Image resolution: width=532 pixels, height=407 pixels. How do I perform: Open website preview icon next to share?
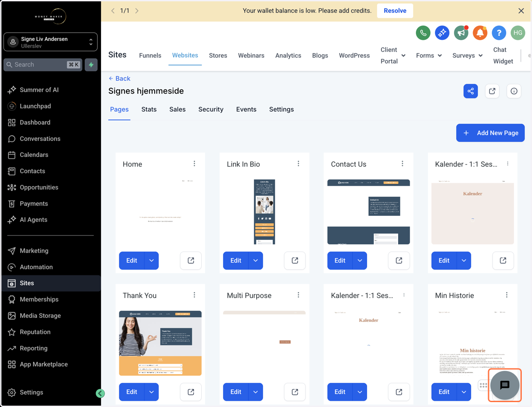coord(492,91)
